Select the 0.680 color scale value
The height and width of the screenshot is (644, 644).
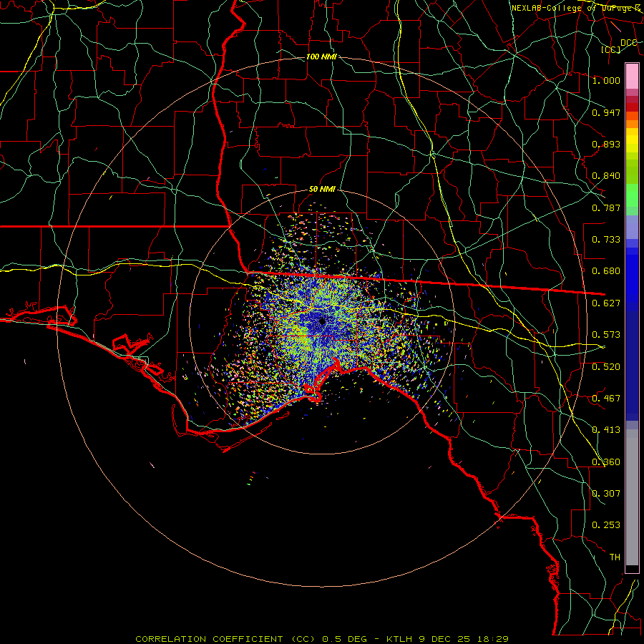pos(606,271)
